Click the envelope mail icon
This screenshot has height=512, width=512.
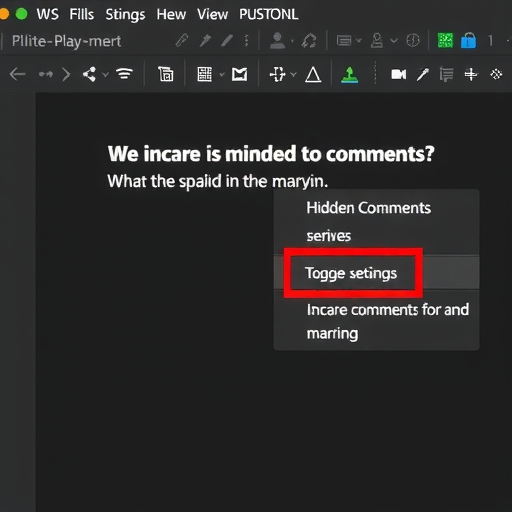click(x=240, y=74)
